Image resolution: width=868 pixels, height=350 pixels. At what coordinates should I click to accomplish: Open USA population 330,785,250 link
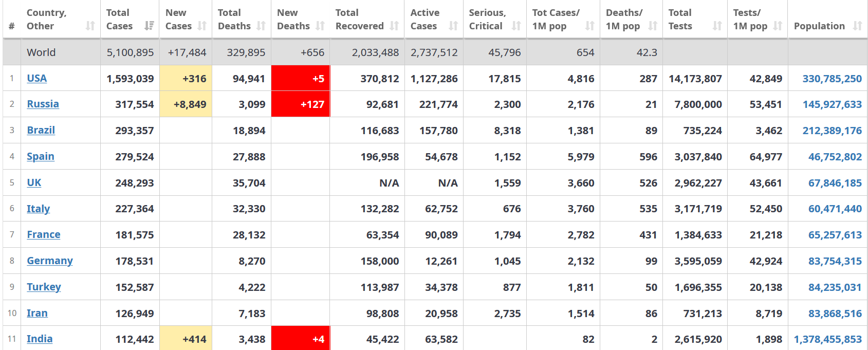[832, 79]
